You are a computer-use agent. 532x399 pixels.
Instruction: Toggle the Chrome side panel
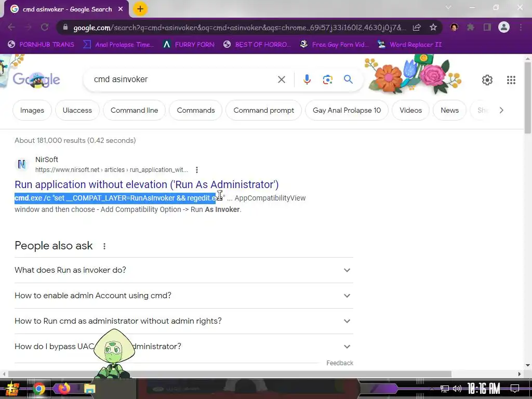[487, 27]
